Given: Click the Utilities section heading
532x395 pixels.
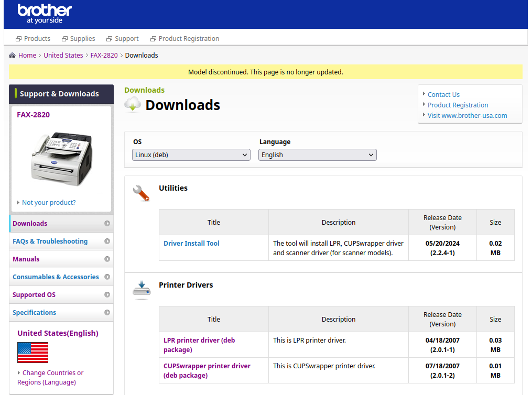Looking at the screenshot, I should (173, 188).
